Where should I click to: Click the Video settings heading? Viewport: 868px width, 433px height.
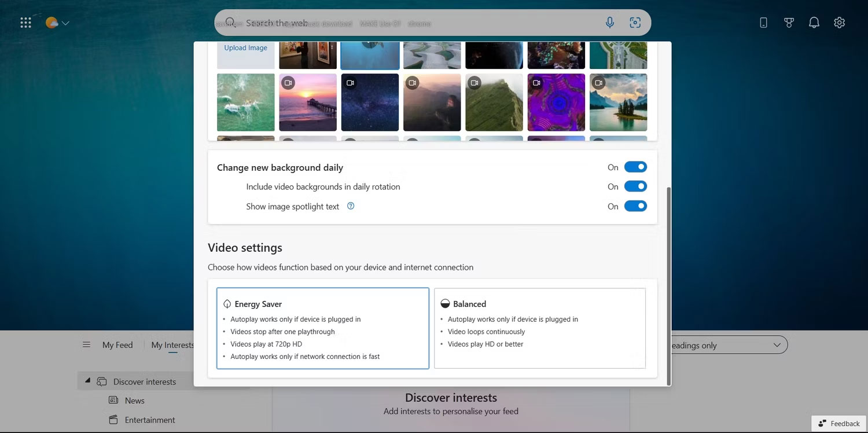pos(245,248)
